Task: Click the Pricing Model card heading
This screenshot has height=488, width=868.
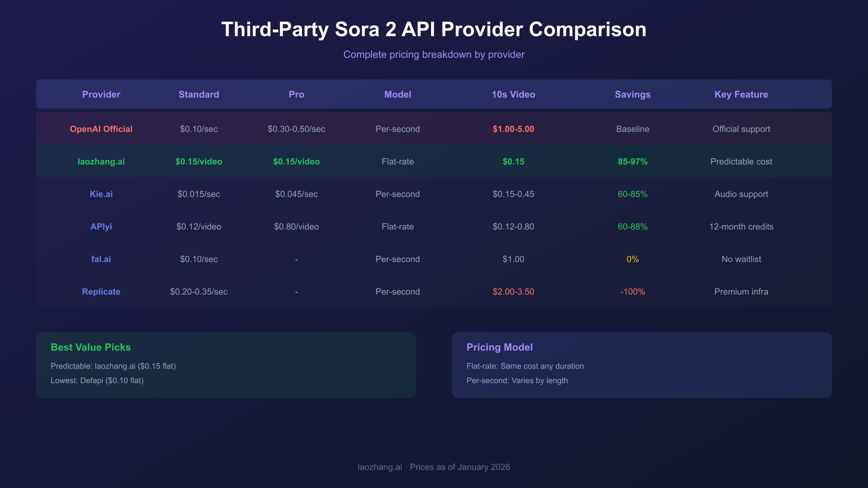Action: pyautogui.click(x=499, y=347)
